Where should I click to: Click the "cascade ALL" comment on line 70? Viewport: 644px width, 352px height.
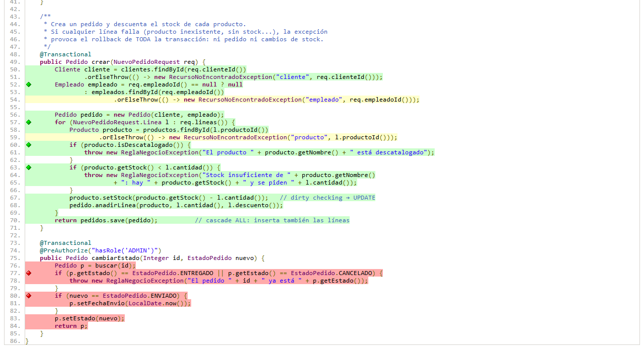pyautogui.click(x=272, y=220)
